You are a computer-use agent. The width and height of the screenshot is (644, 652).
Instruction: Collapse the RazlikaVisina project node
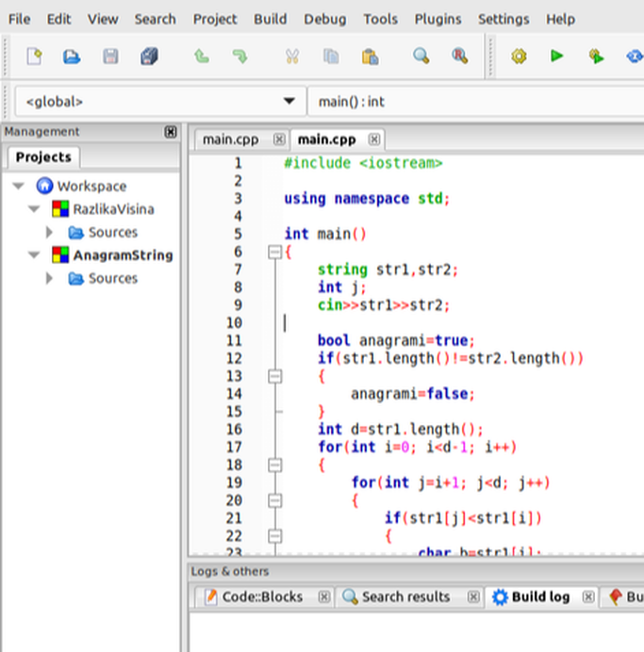pyautogui.click(x=34, y=209)
